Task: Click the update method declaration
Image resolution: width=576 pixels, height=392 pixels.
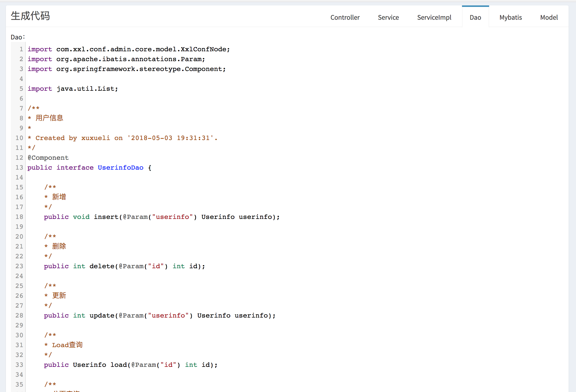Action: (x=160, y=316)
